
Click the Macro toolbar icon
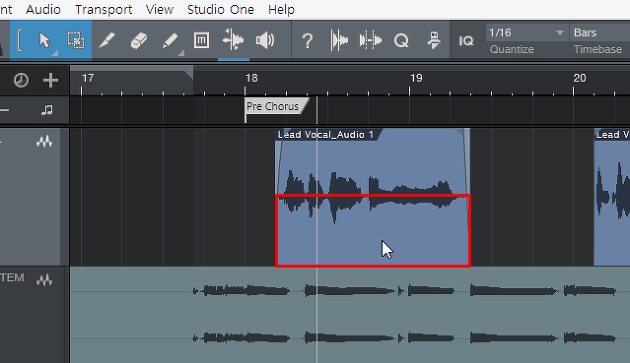[x=434, y=40]
